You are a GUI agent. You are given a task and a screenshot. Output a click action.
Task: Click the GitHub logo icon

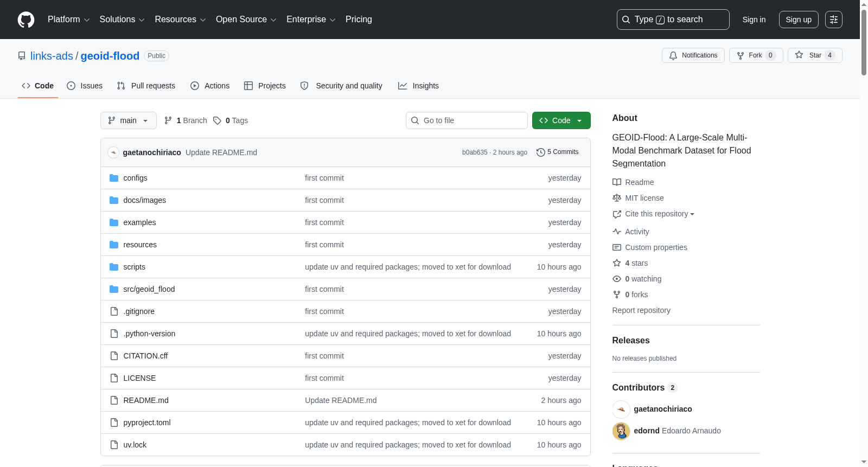pyautogui.click(x=26, y=20)
